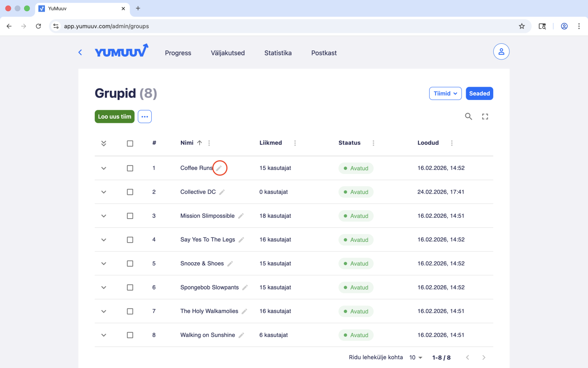Screen dimensions: 588x368
Task: Enter fullscreen table view
Action: [485, 117]
